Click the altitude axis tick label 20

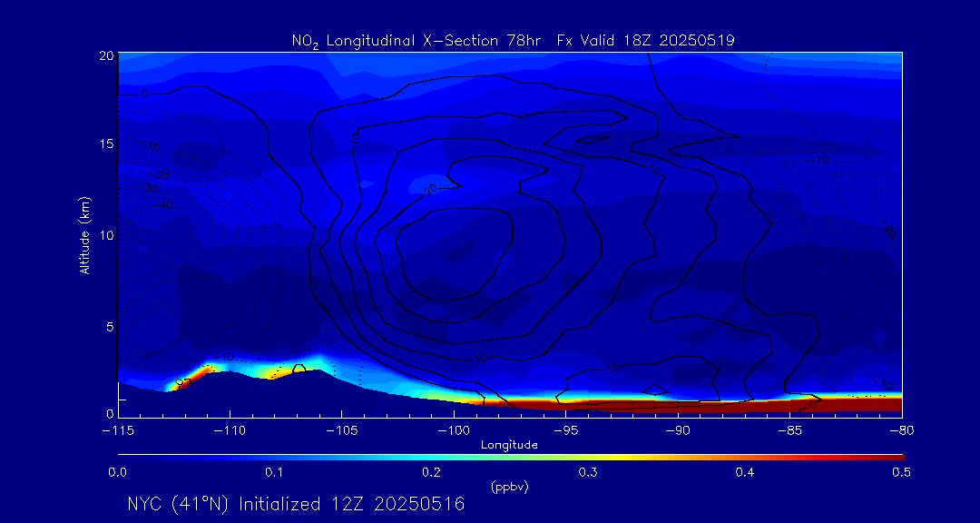point(106,54)
